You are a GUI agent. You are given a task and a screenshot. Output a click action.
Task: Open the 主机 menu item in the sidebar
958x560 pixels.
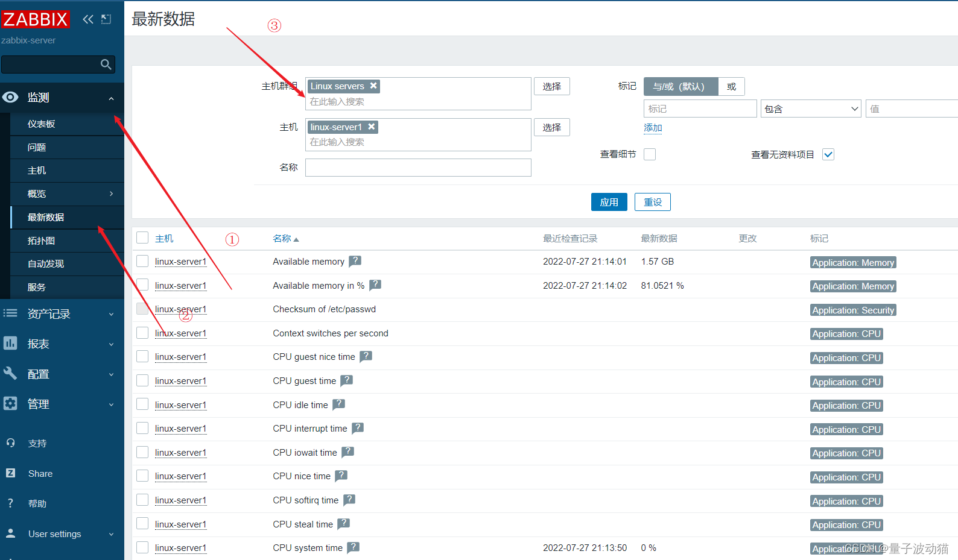pos(67,171)
